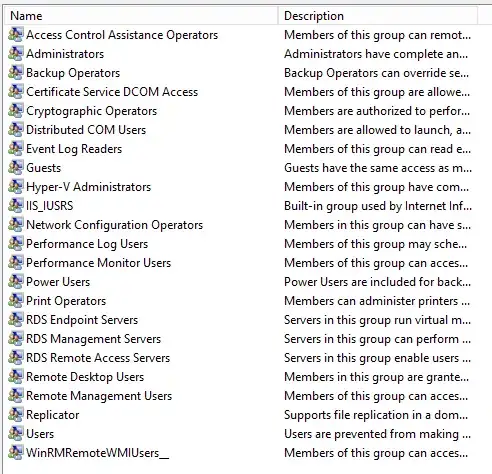Click description "Backup Operators can override se..."
Screen dimensions: 492x474
pos(376,73)
